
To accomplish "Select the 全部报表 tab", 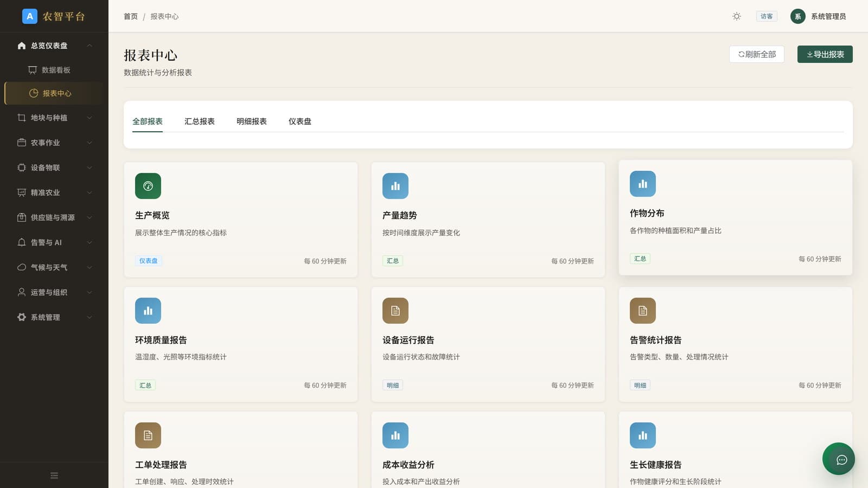I will (148, 121).
